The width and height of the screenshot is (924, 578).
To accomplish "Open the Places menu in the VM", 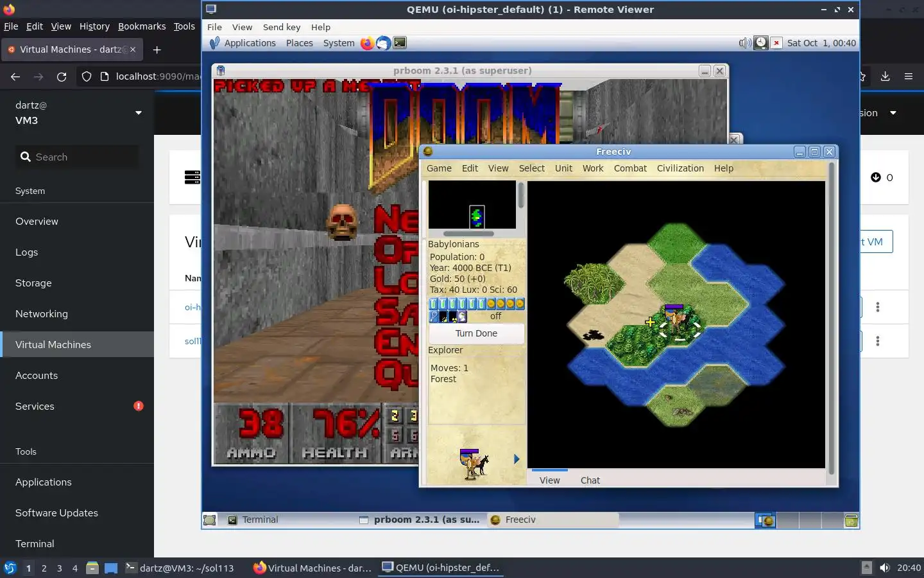I will click(x=300, y=43).
